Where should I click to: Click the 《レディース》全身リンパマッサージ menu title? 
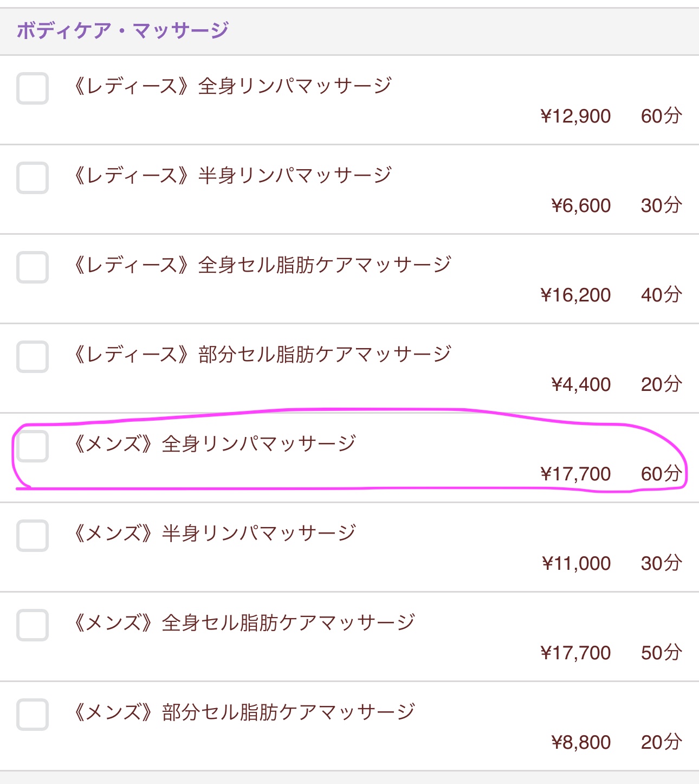point(232,86)
